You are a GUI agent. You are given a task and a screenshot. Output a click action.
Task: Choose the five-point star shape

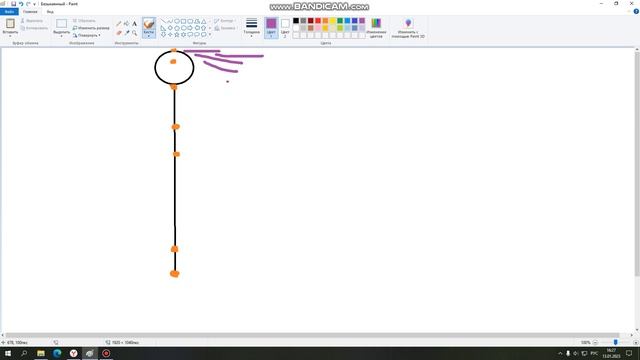tap(177, 35)
